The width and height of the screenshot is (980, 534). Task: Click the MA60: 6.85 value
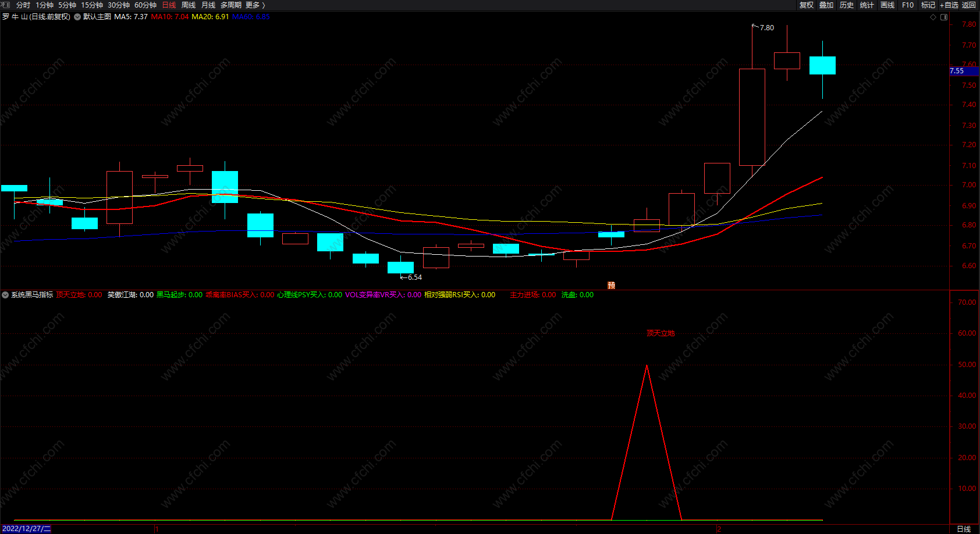251,17
